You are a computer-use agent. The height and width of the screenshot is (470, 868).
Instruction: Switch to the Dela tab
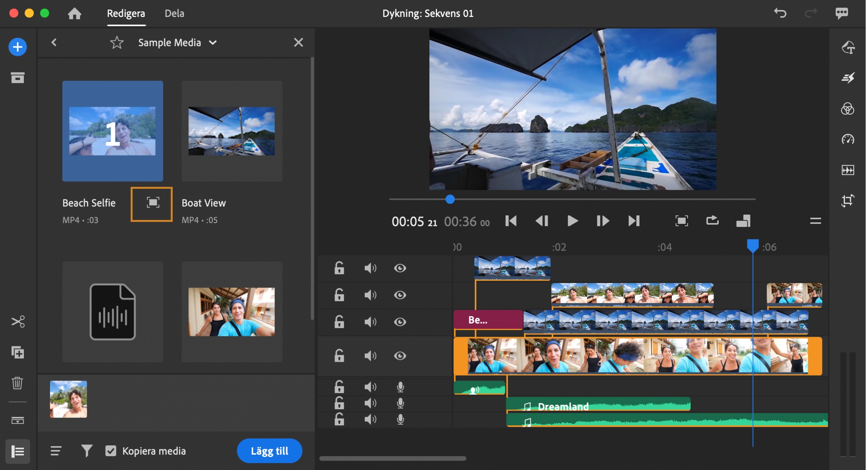(x=174, y=13)
